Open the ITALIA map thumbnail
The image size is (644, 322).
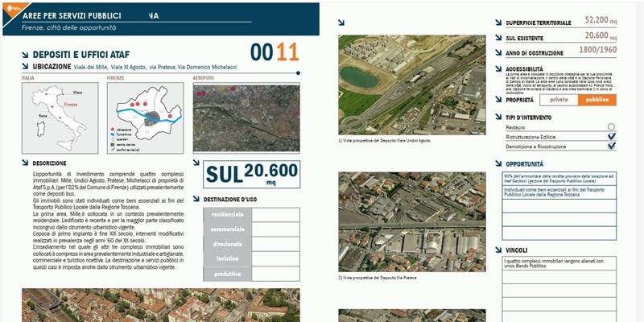[60, 118]
